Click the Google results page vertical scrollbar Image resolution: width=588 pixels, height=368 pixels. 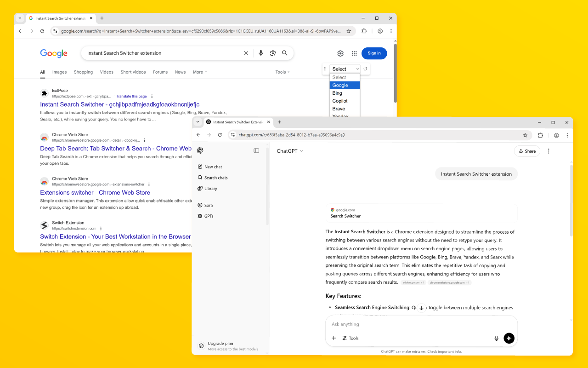pos(395,73)
